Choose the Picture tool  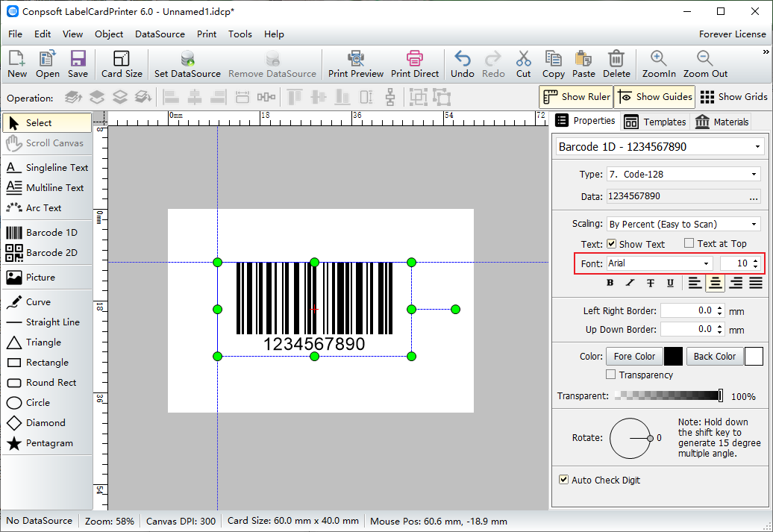tap(47, 277)
